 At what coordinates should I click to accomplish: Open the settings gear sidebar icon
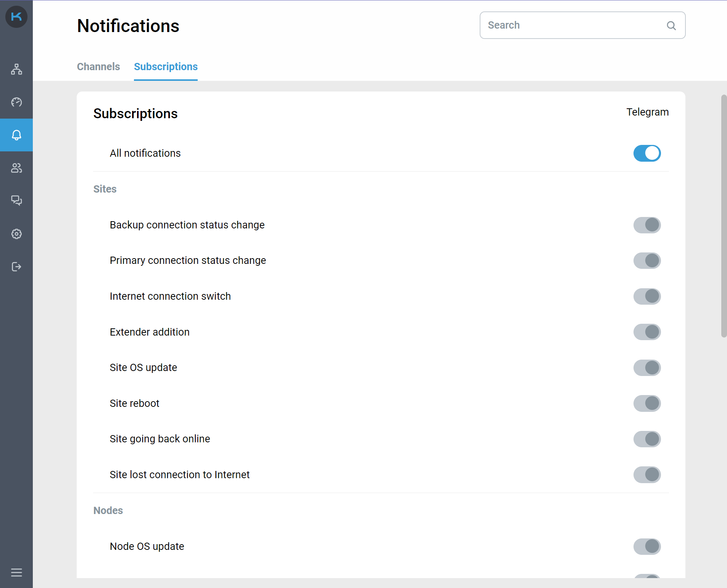point(16,234)
